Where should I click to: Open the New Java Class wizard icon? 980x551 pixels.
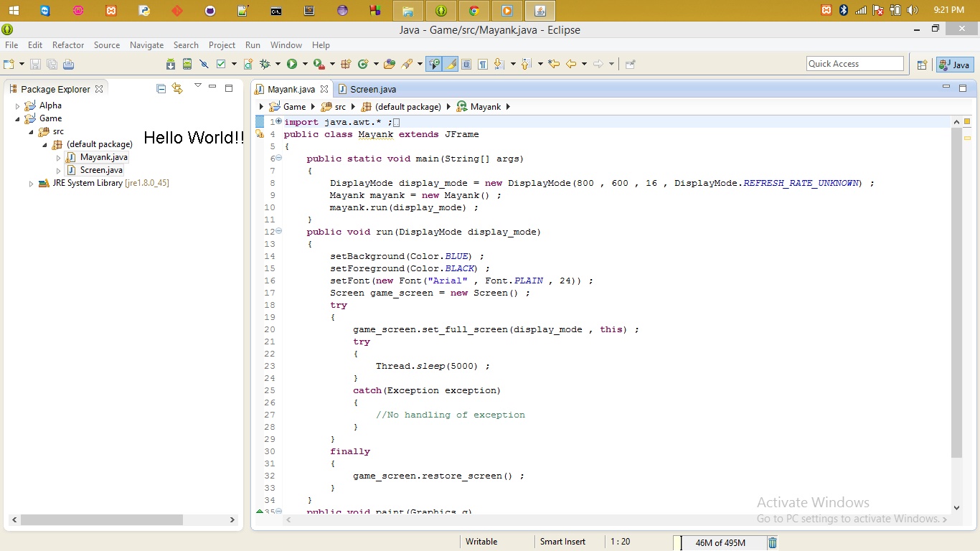point(362,64)
